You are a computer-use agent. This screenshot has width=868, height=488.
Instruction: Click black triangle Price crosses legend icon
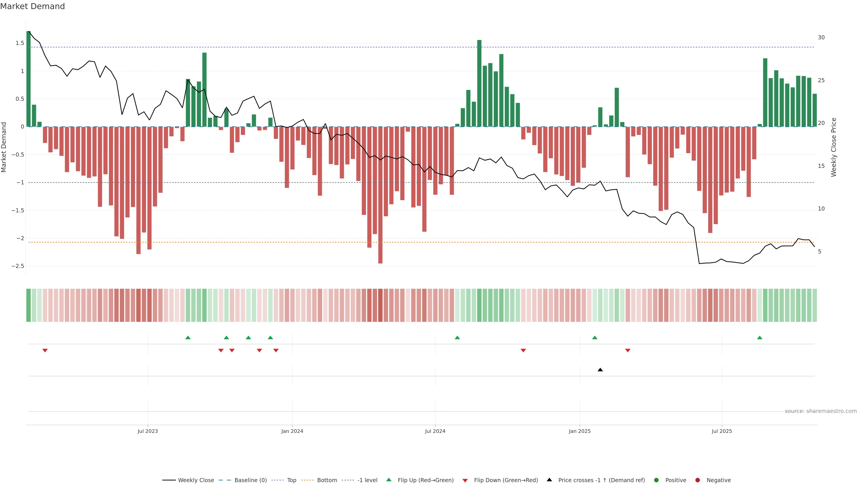(549, 480)
